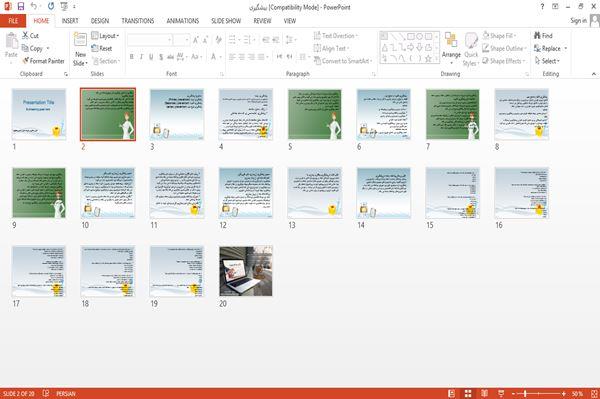Switch to the ANIMATIONS tab
The width and height of the screenshot is (600, 399).
tap(183, 21)
